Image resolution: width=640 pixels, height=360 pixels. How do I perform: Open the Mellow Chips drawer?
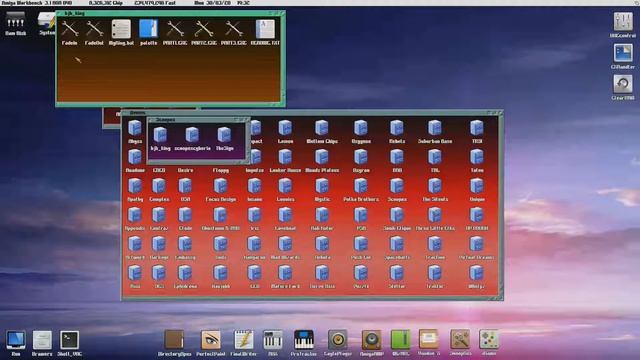[x=322, y=128]
